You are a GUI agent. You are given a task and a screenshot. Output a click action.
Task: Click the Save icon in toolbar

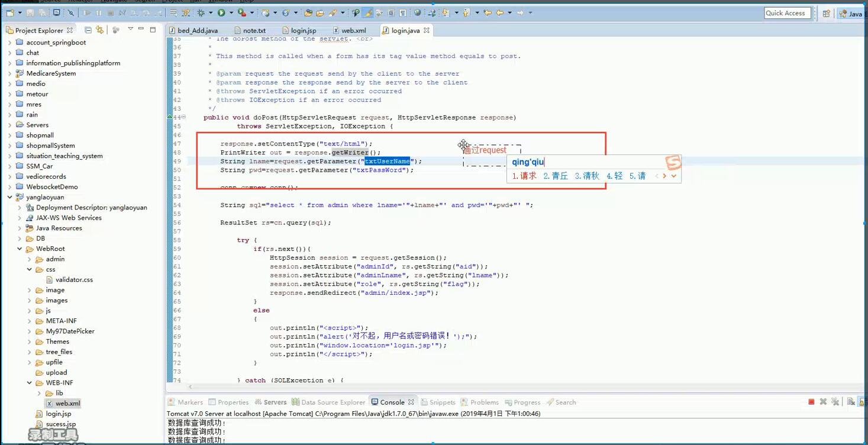pyautogui.click(x=30, y=12)
